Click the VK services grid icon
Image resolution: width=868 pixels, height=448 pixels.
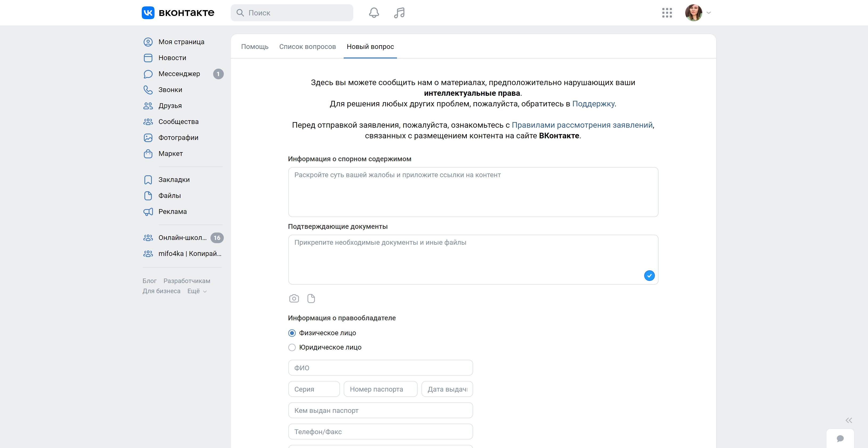pos(667,13)
